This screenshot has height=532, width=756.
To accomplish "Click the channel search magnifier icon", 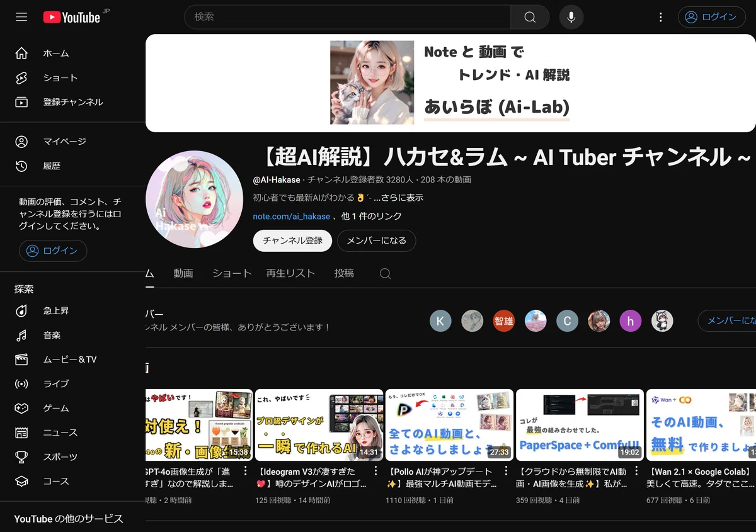I will click(x=385, y=273).
